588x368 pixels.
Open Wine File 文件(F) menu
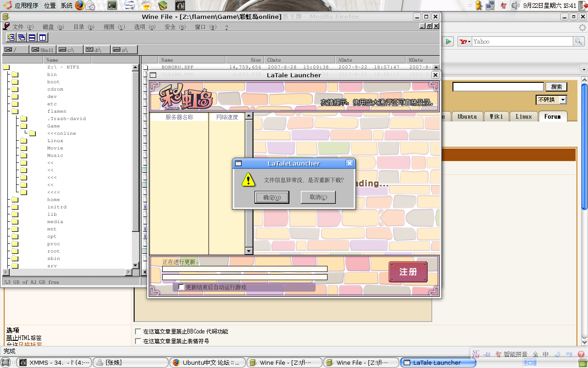(23, 27)
